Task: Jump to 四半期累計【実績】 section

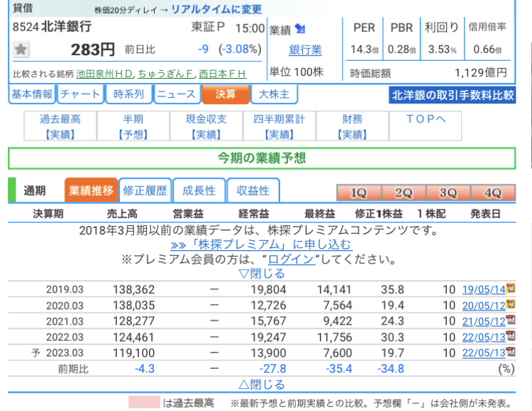Action: tap(279, 126)
